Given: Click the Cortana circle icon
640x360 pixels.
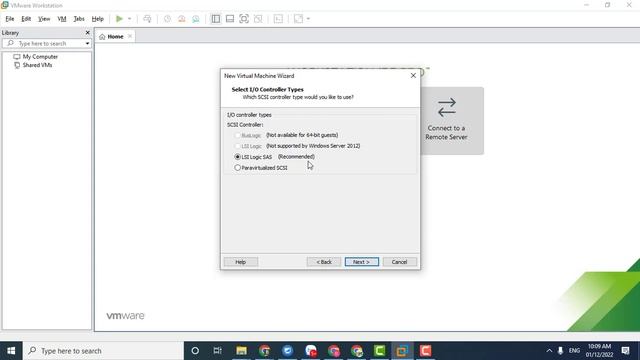Looking at the screenshot, I should click(x=195, y=351).
